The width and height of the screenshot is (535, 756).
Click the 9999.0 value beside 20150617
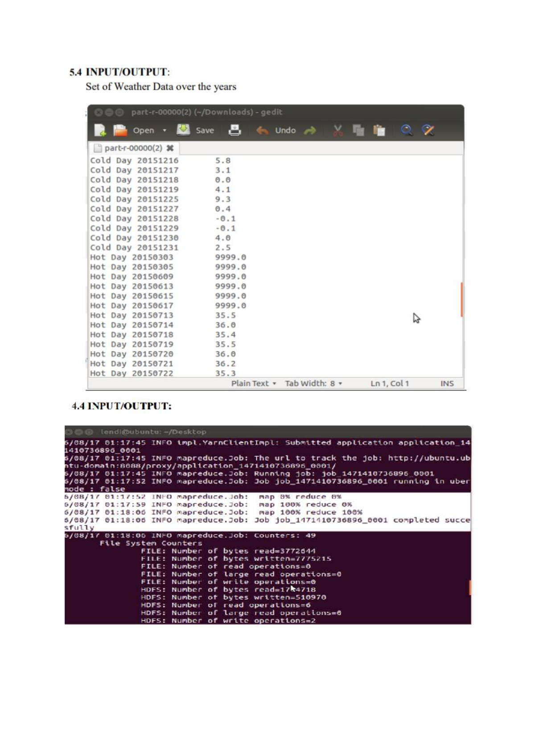230,306
